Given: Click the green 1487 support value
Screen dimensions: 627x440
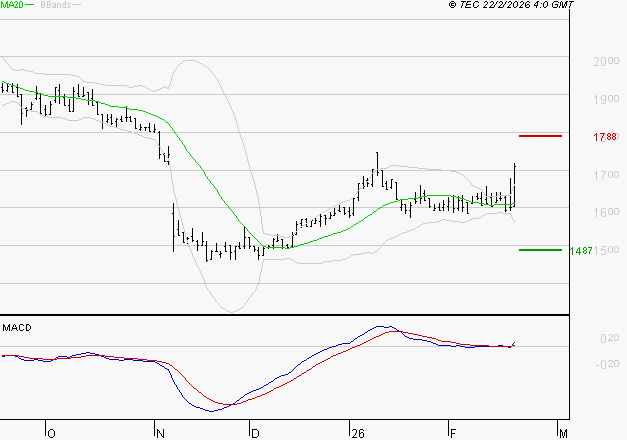Looking at the screenshot, I should (581, 251).
